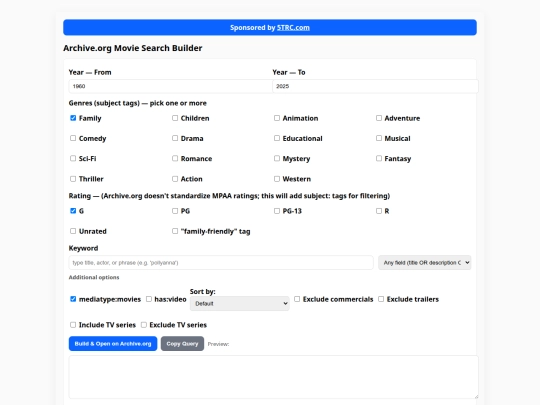The height and width of the screenshot is (405, 540).
Task: Open the STRC.com sponsor link
Action: pos(293,28)
